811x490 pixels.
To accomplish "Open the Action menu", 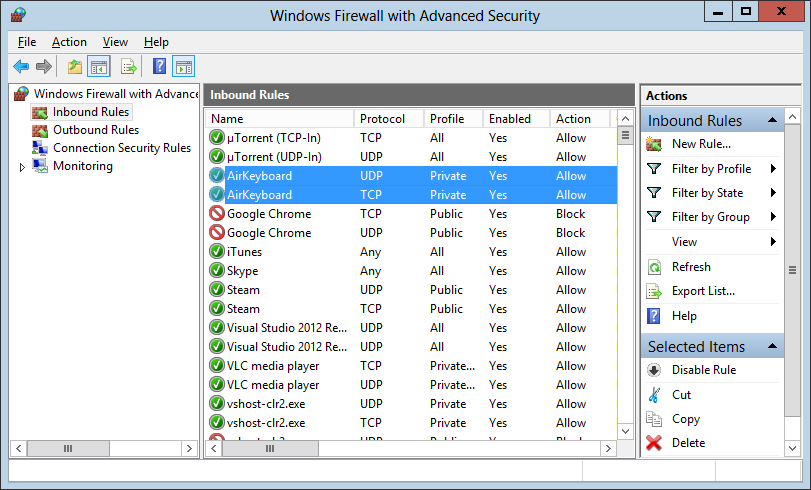I will pos(69,42).
